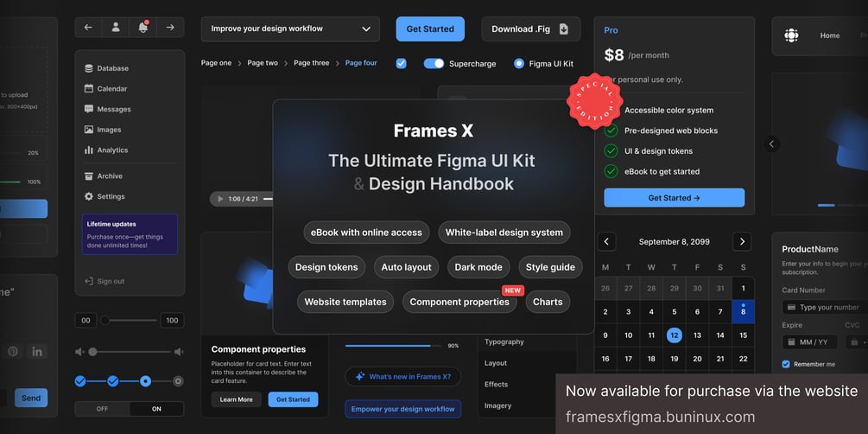Click the Design tokens tag

326,267
